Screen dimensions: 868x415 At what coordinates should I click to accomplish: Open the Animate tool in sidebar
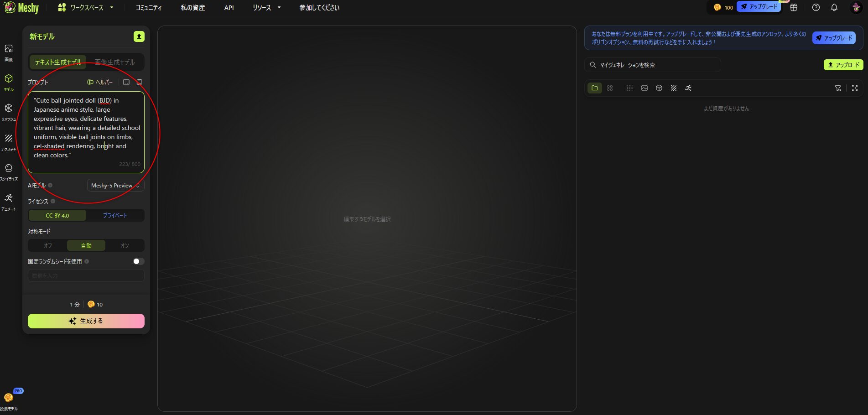(x=9, y=201)
